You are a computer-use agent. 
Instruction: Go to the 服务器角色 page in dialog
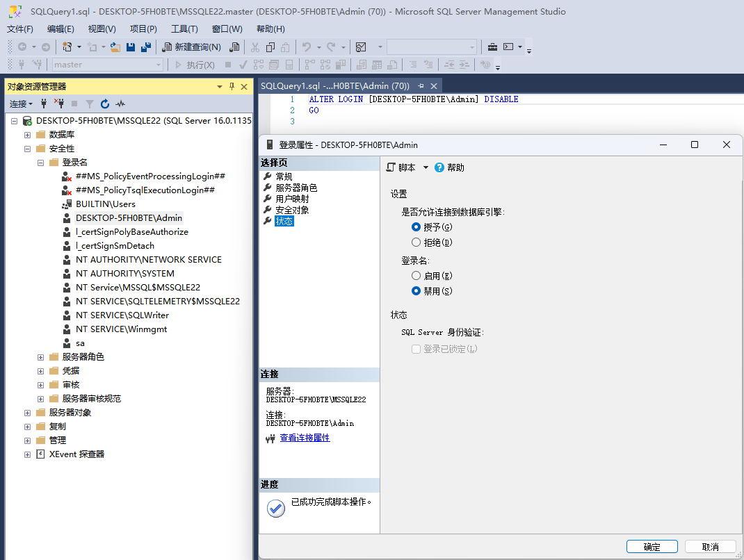296,188
